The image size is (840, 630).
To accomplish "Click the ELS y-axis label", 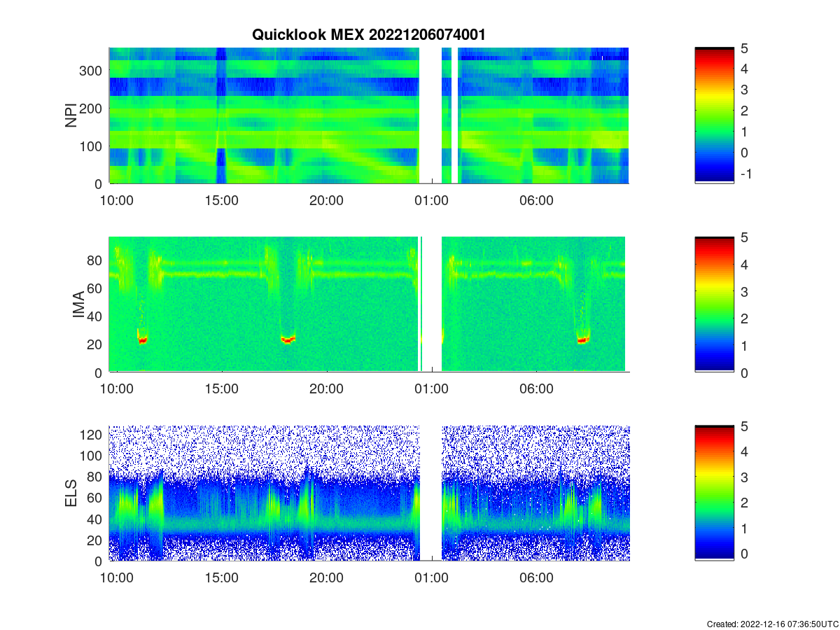I will click(x=71, y=493).
